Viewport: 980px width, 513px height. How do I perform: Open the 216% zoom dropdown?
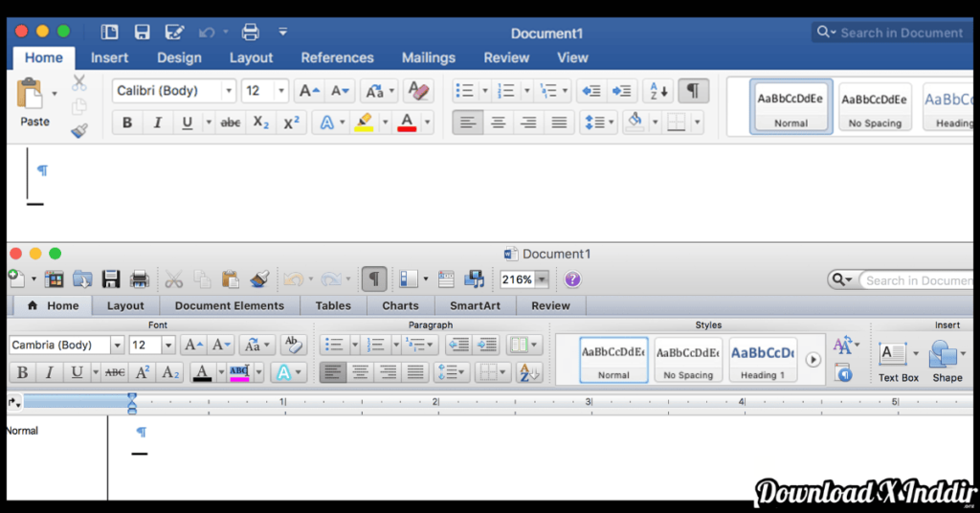[542, 279]
